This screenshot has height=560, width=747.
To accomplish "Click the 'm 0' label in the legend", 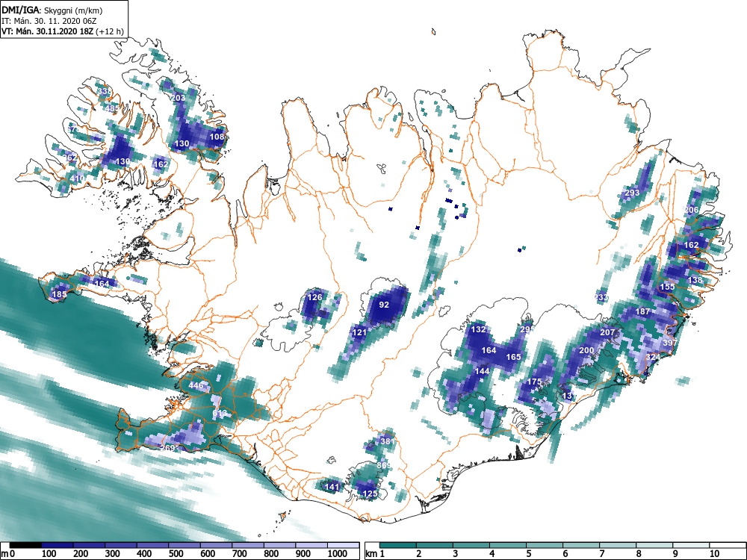I will 6,553.
